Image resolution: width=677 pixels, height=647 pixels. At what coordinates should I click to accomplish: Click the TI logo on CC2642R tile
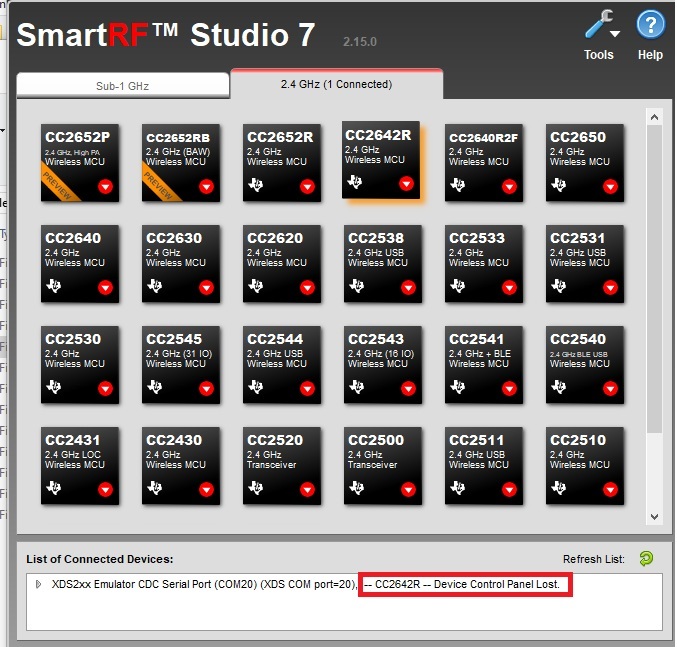(x=355, y=182)
